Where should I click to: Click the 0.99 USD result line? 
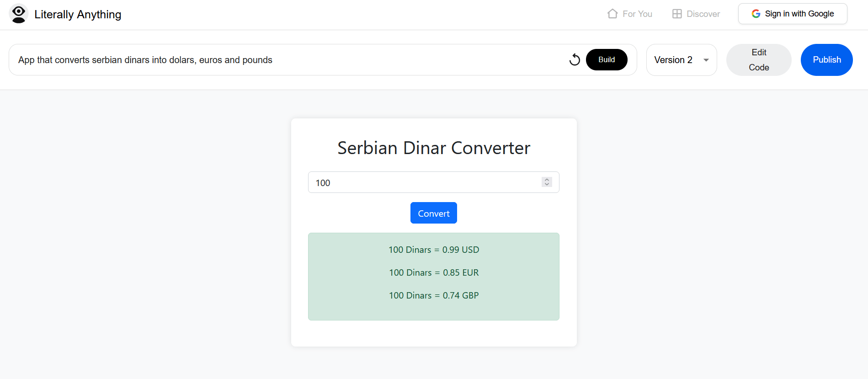[x=433, y=250]
